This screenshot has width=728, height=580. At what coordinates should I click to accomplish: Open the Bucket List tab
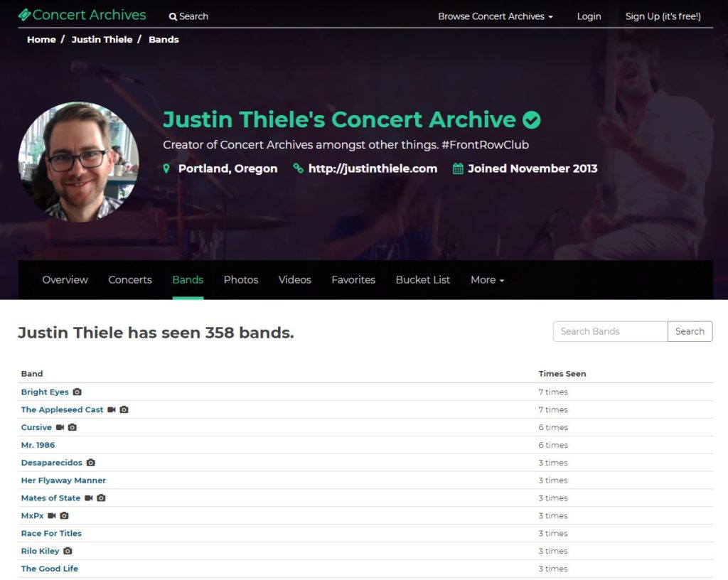tap(422, 280)
